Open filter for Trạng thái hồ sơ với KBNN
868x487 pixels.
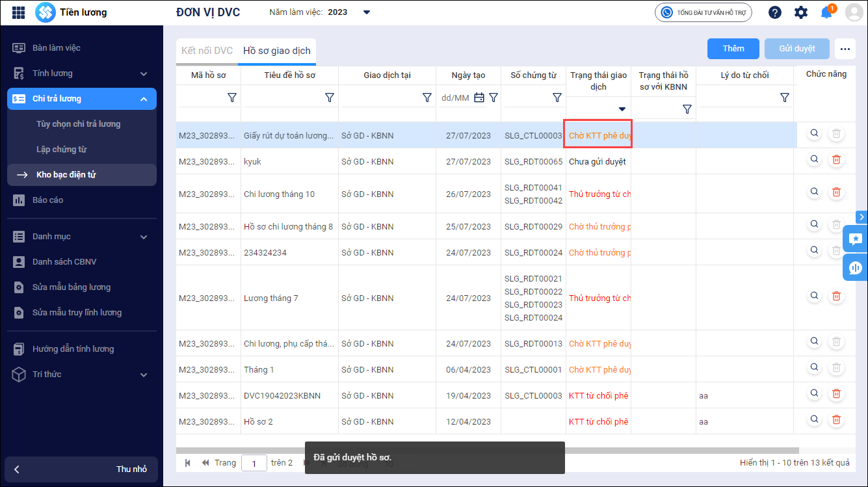tap(687, 109)
